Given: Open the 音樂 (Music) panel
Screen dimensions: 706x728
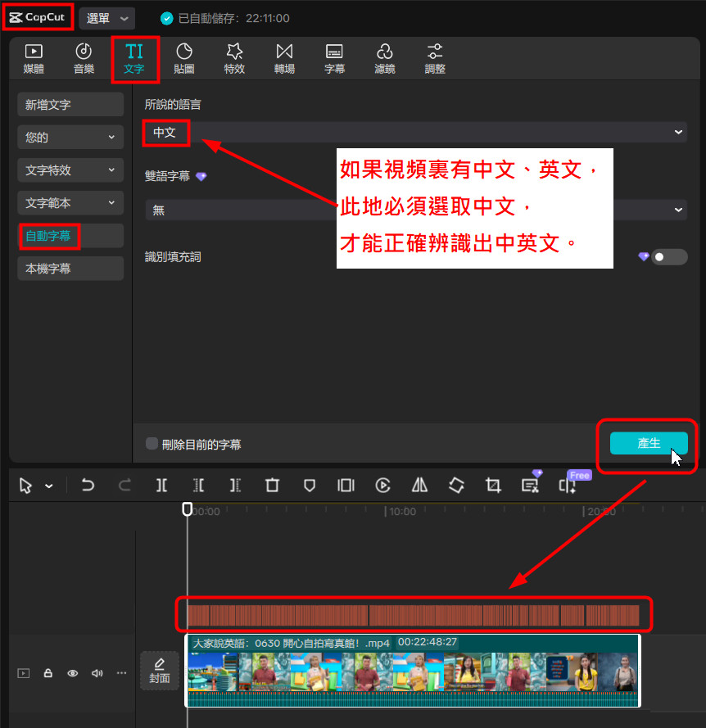Looking at the screenshot, I should pyautogui.click(x=84, y=59).
